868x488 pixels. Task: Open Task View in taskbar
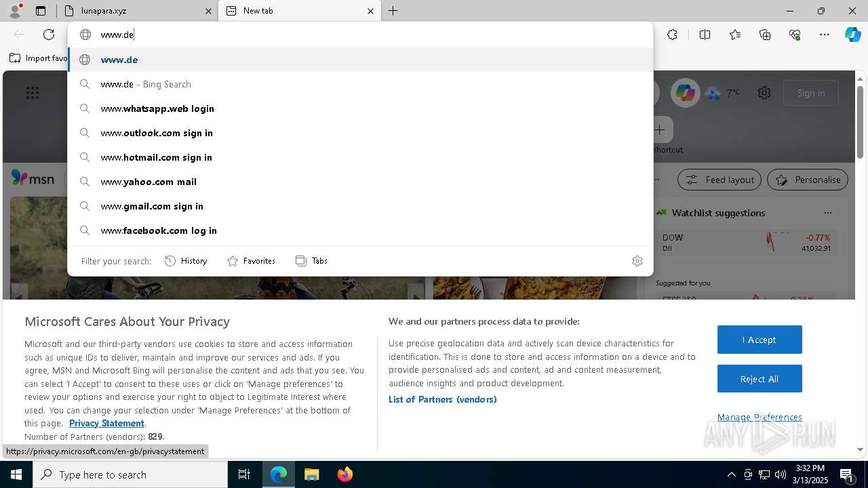point(244,474)
